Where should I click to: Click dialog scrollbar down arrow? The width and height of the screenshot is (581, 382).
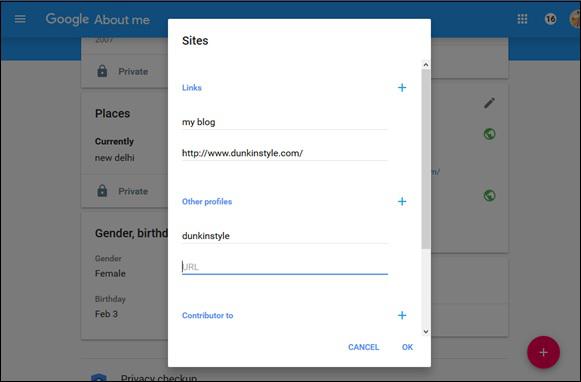(426, 332)
